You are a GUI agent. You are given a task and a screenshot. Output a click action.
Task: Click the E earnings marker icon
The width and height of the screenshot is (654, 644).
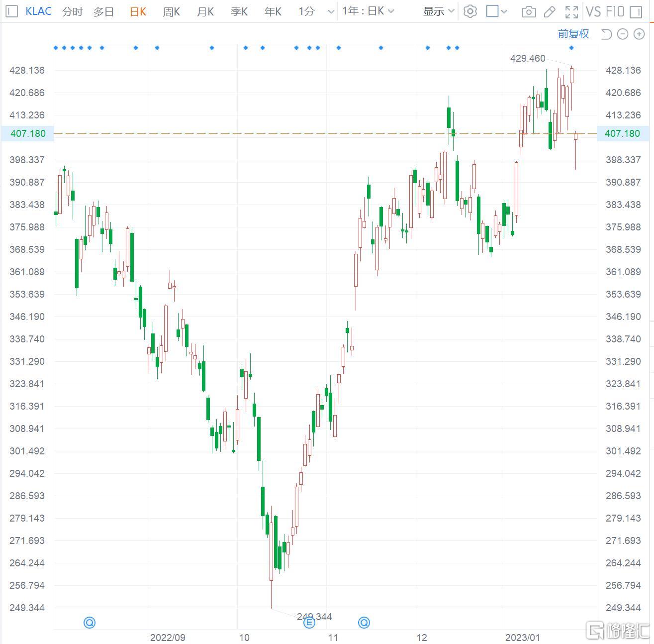[x=309, y=623]
